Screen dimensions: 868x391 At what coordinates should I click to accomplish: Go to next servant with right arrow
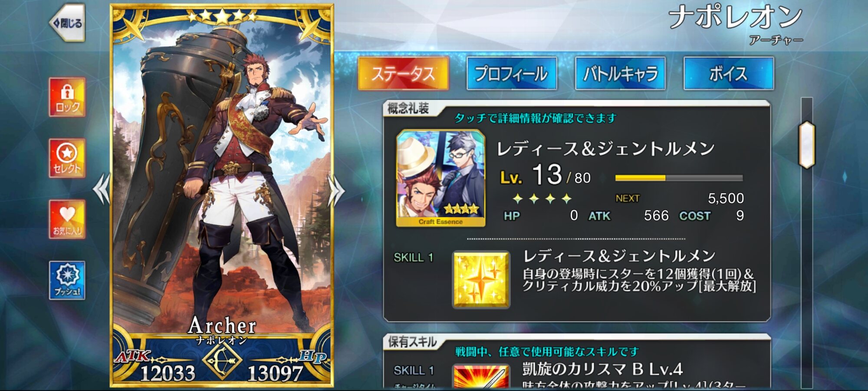(x=336, y=190)
